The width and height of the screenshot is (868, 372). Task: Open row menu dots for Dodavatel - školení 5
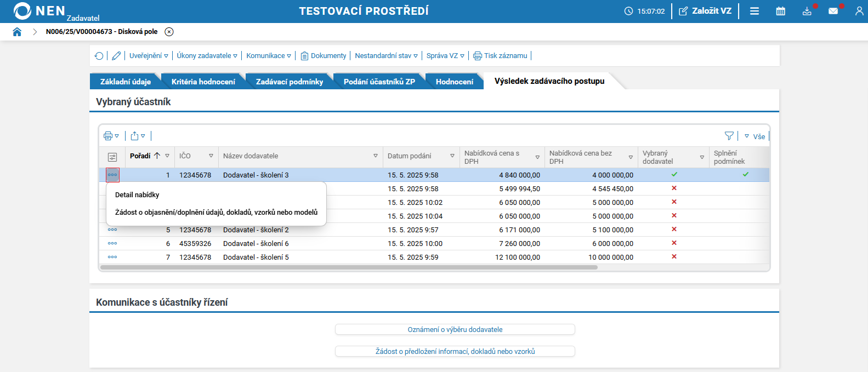112,257
